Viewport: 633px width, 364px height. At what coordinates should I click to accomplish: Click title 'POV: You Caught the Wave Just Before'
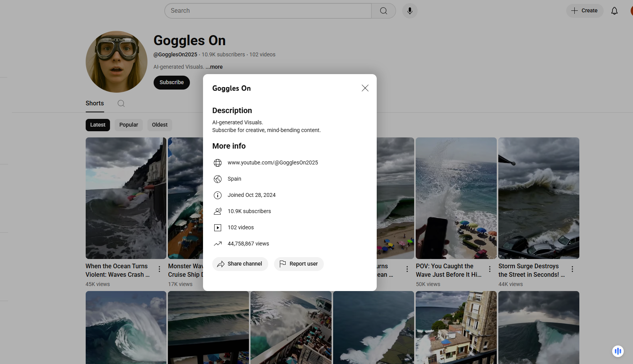(449, 271)
